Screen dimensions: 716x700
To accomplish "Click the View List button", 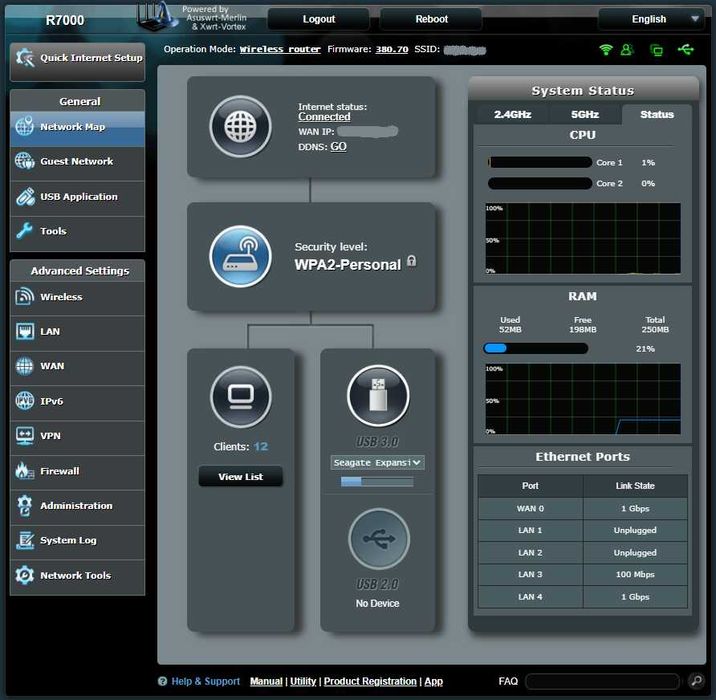I will 240,477.
